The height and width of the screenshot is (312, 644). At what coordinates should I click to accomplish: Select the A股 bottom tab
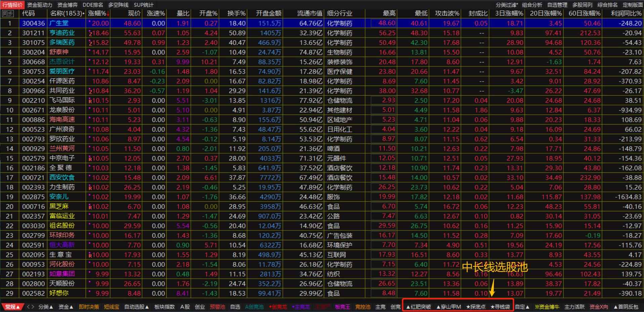(x=185, y=307)
